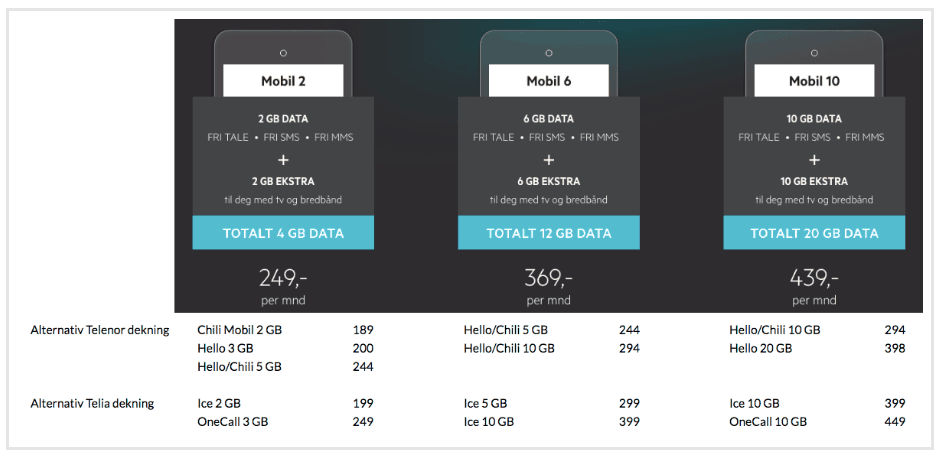This screenshot has width=941, height=460.
Task: Click the plus sign in Mobil 6 card
Action: (548, 159)
